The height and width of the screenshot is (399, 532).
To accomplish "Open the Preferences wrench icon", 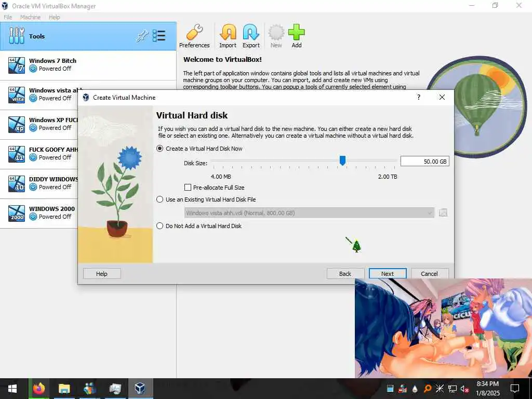I will click(x=194, y=33).
